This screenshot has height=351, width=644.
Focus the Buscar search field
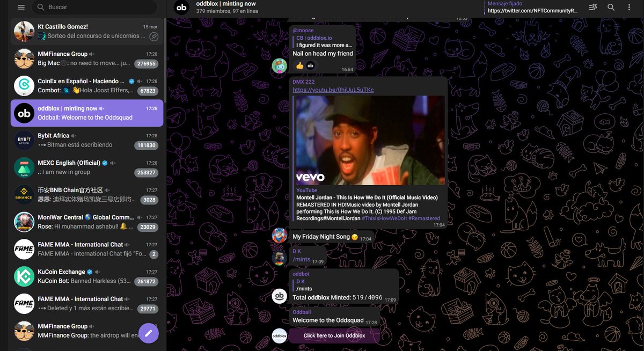coord(94,8)
